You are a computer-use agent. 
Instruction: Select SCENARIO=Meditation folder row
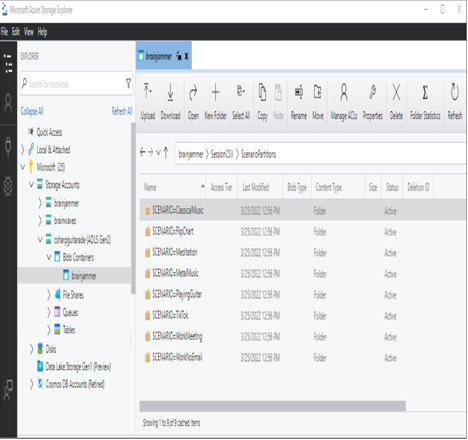[x=303, y=252]
